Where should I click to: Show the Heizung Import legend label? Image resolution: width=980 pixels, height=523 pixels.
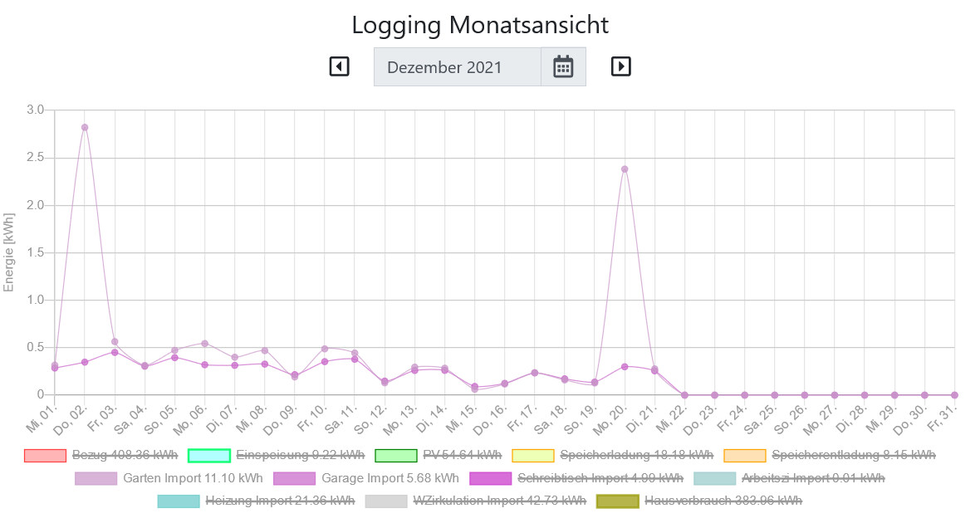[x=280, y=501]
